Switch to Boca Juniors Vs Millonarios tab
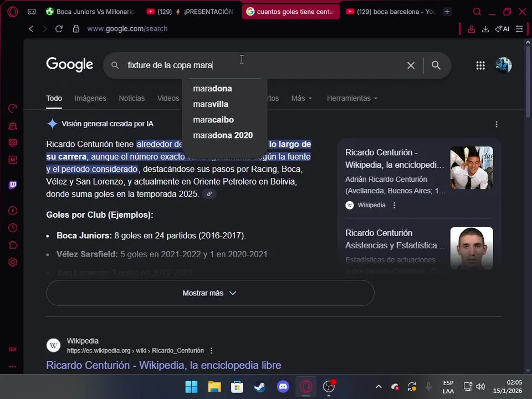 click(90, 12)
